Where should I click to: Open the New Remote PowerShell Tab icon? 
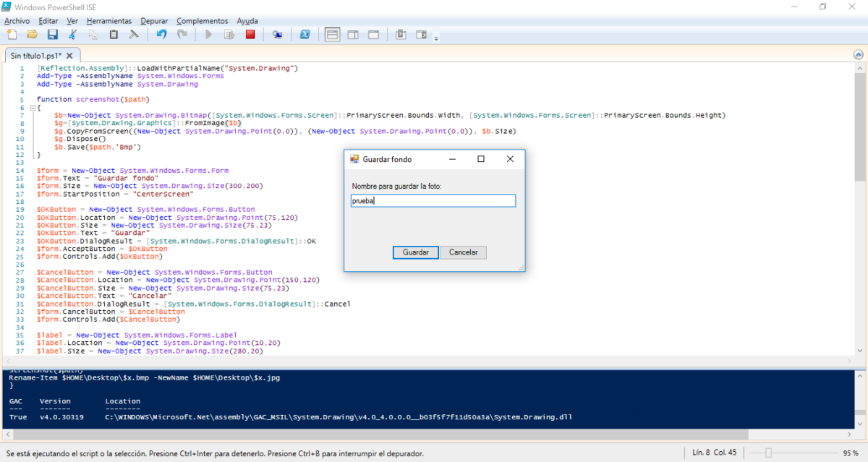click(277, 34)
